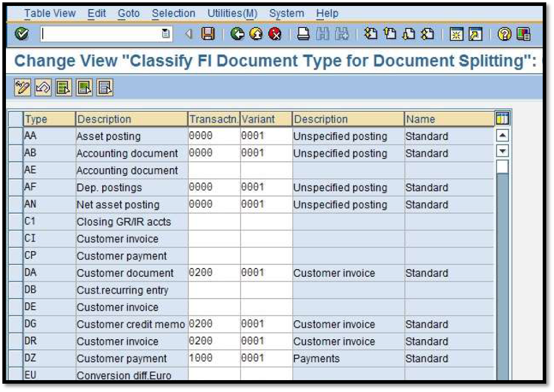Click the small triangle left of Save icon
The height and width of the screenshot is (392, 554).
(188, 34)
